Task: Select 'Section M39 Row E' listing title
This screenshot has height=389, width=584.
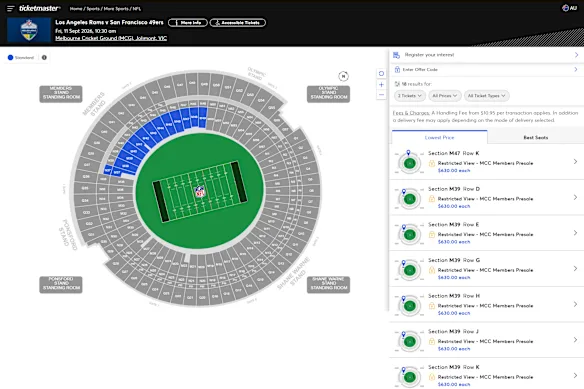Action: pos(453,224)
